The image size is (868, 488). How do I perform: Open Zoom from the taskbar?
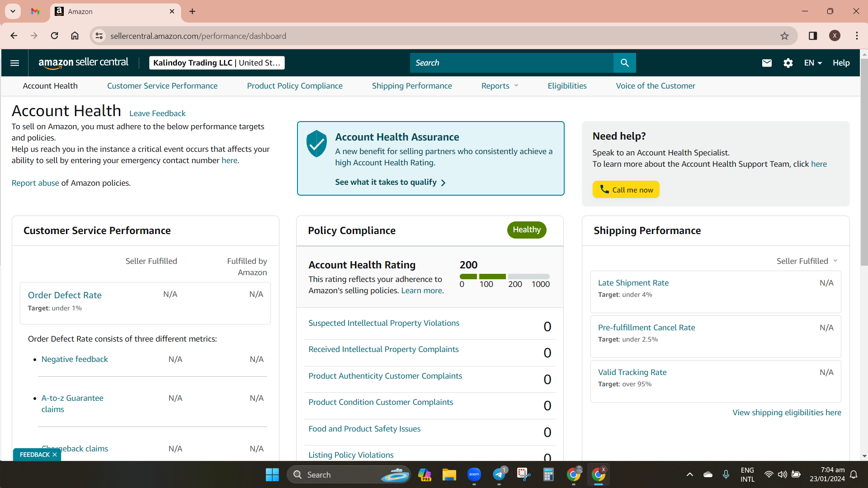pyautogui.click(x=474, y=474)
